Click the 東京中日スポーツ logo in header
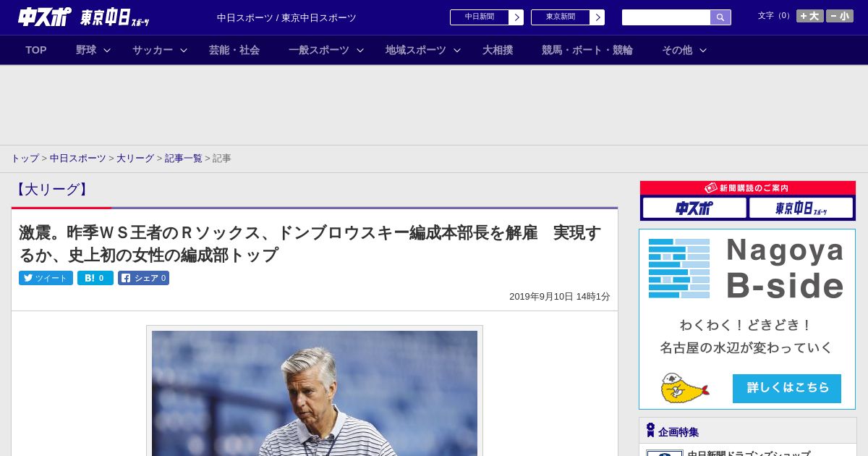This screenshot has height=456, width=868. point(114,17)
